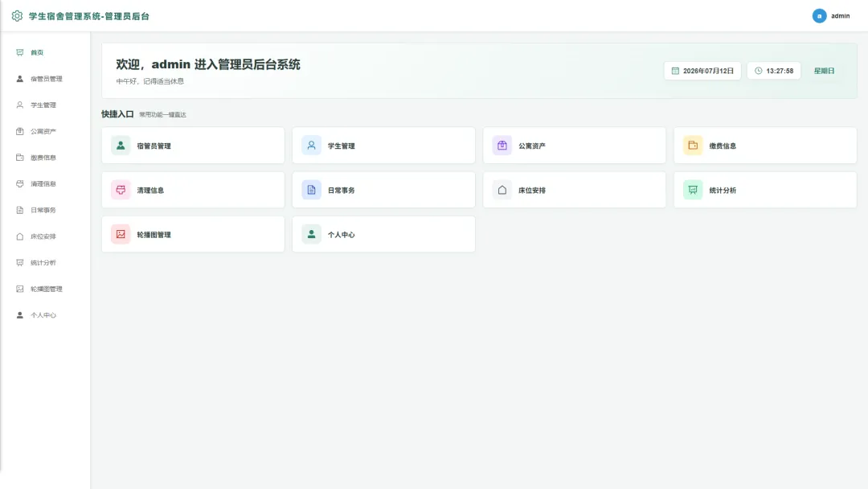The height and width of the screenshot is (489, 868).
Task: Open 学生管理 from the sidebar menu
Action: pos(45,105)
